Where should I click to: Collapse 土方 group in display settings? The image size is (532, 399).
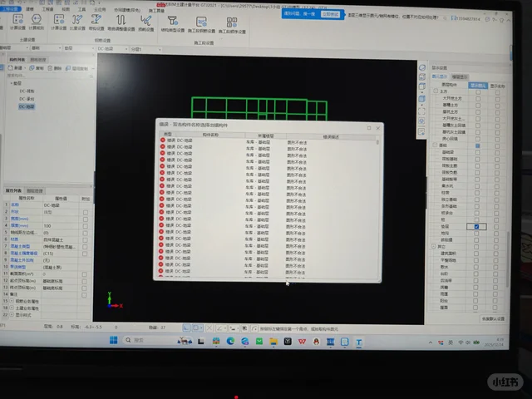click(436, 91)
